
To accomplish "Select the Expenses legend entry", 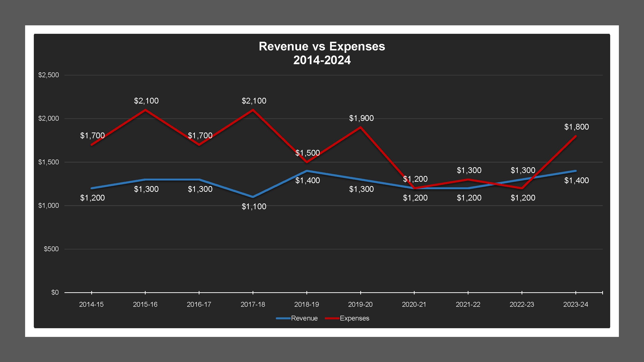I will pos(347,318).
